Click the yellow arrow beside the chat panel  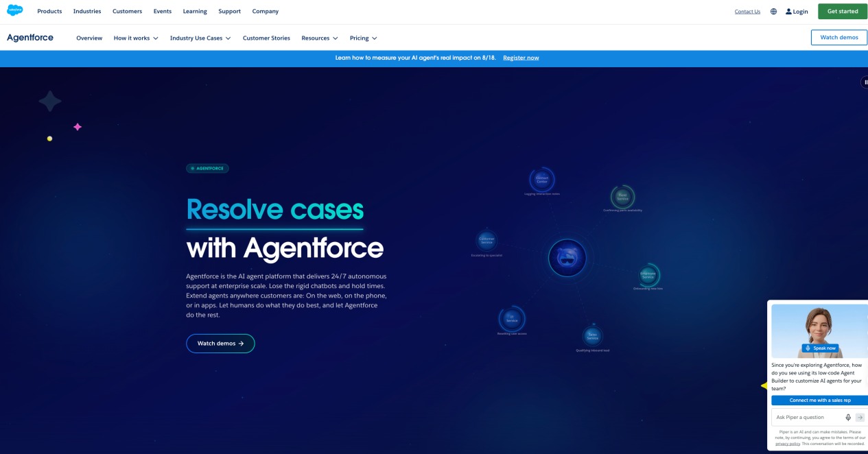[x=764, y=386]
